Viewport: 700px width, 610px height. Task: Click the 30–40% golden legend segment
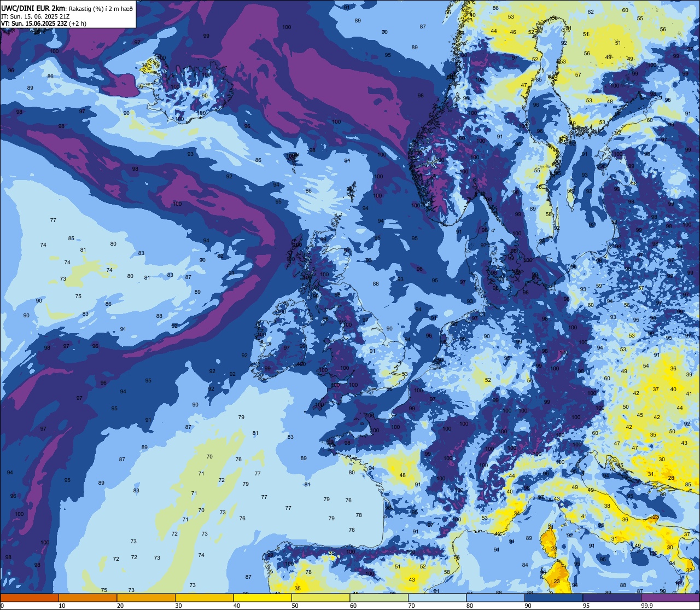click(x=205, y=597)
